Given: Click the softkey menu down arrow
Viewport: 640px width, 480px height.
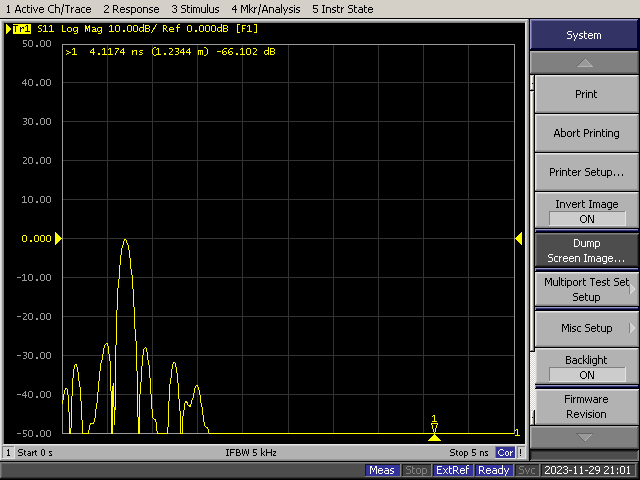Looking at the screenshot, I should click(584, 438).
